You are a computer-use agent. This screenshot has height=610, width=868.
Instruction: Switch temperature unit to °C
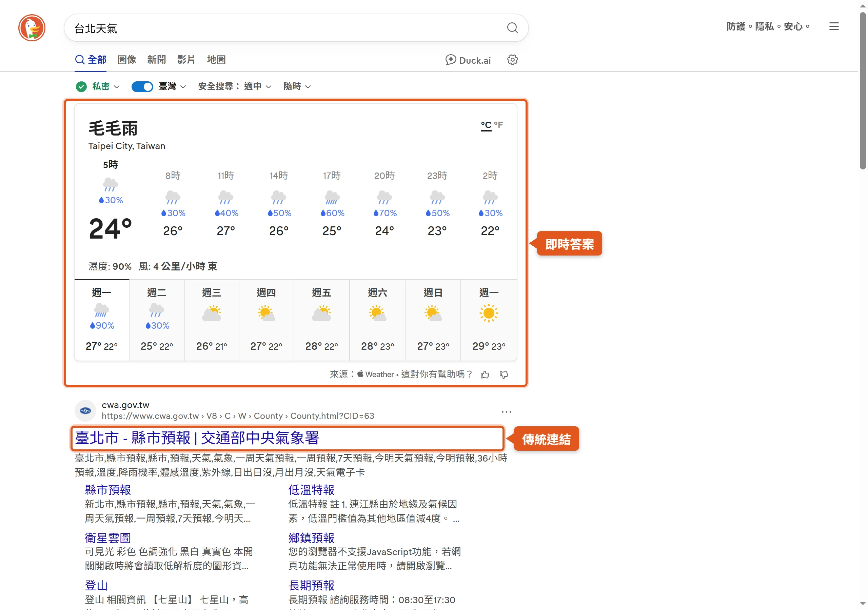(x=486, y=125)
